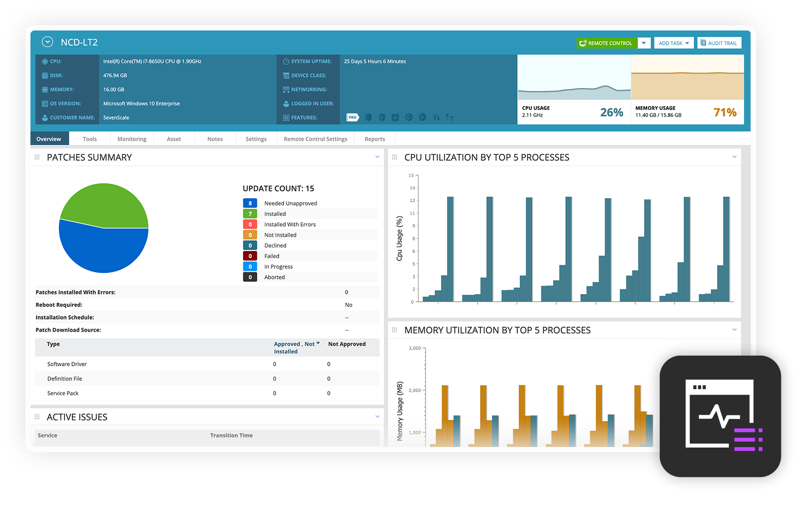
Task: Click the blue Needed Unapproved legend swatch
Action: pyautogui.click(x=250, y=203)
